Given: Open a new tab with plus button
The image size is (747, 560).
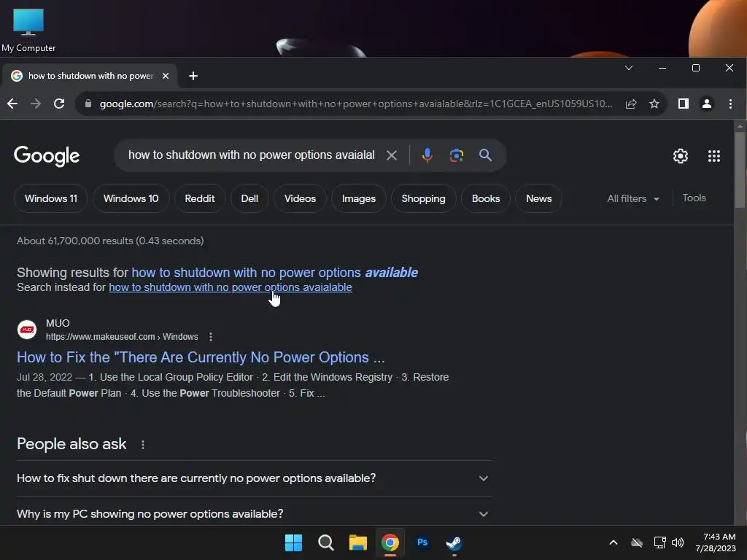Looking at the screenshot, I should click(x=193, y=76).
